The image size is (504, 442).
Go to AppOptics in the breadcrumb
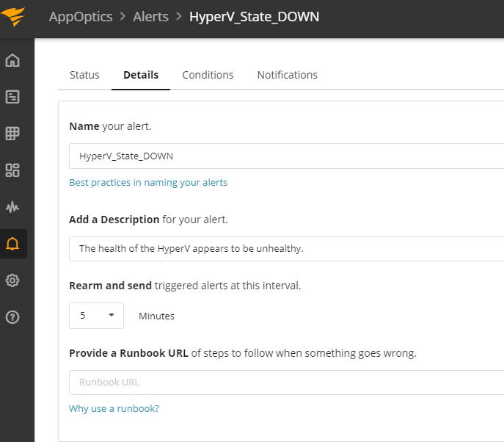click(x=81, y=16)
